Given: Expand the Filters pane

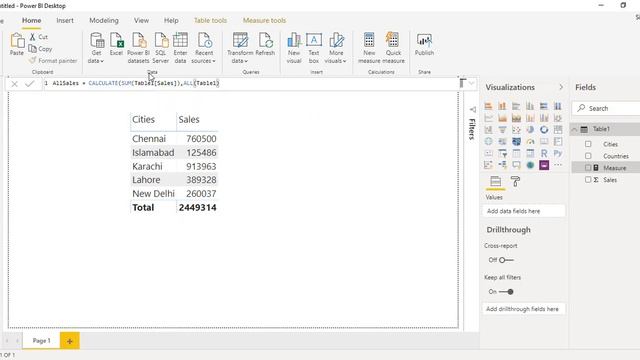Looking at the screenshot, I should pyautogui.click(x=473, y=110).
